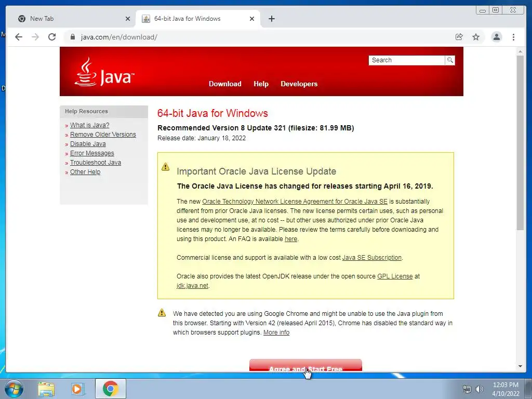Click the Chrome taskbar icon
The width and height of the screenshot is (532, 399).
(111, 389)
